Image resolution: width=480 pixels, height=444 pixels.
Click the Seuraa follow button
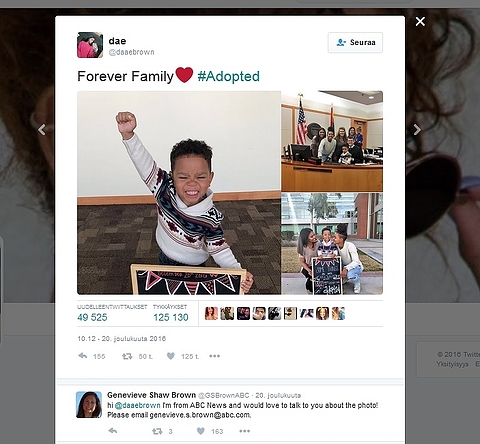(355, 42)
